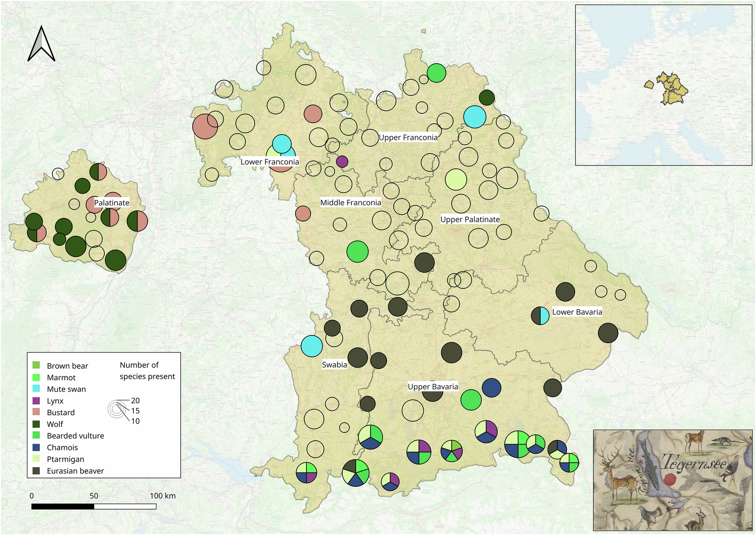
Task: Click the Swabia region label
Action: pos(334,365)
